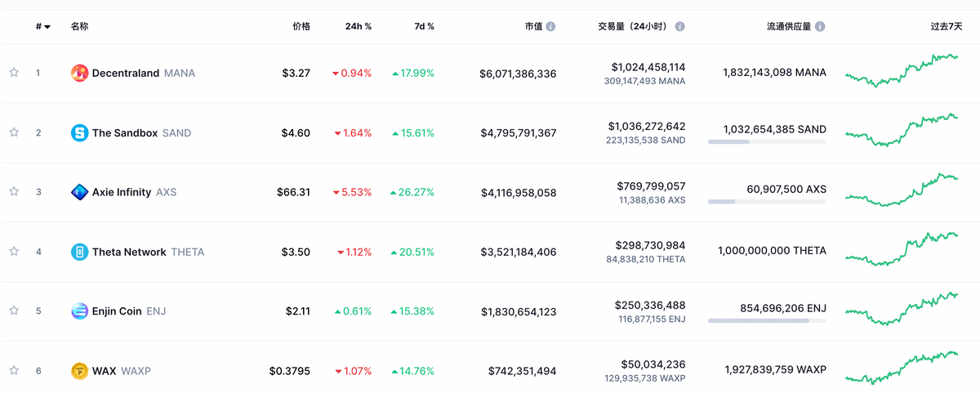Click Axie Infinity 24h volume $769,799,057
Screen dimensions: 980x393
click(652, 186)
